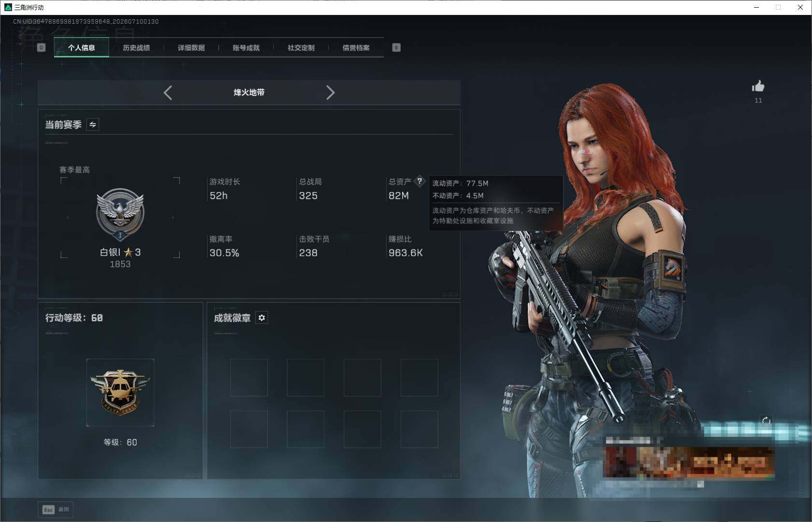812x522 pixels.
Task: Click the E key hint icon
Action: [x=396, y=47]
